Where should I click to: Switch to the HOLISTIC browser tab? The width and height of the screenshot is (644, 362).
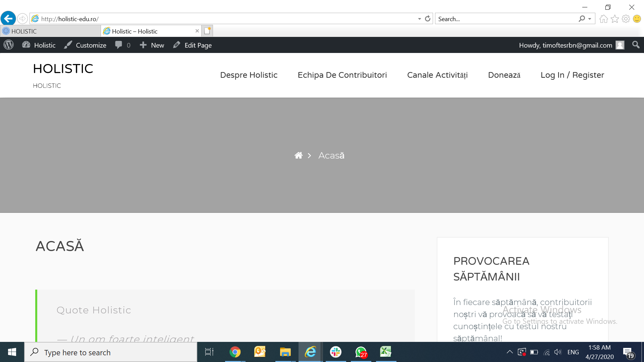click(50, 31)
